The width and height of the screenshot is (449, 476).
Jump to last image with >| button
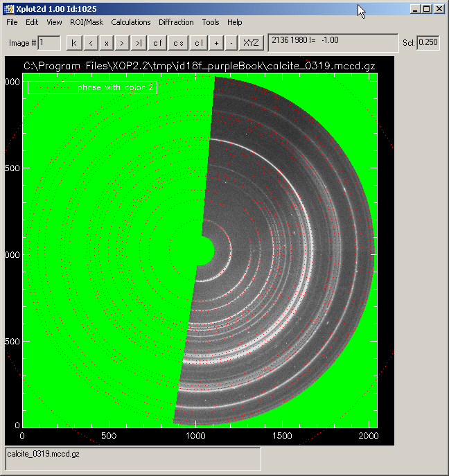coord(139,43)
